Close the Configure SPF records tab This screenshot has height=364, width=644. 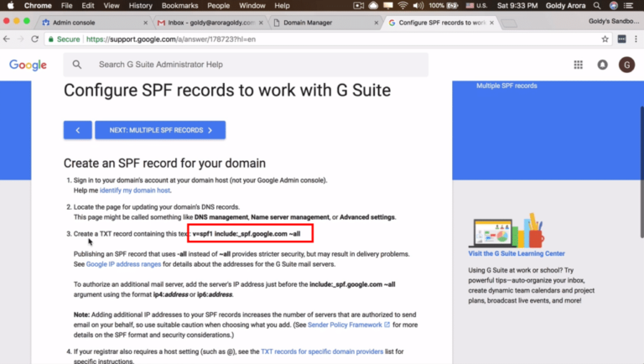coord(491,23)
